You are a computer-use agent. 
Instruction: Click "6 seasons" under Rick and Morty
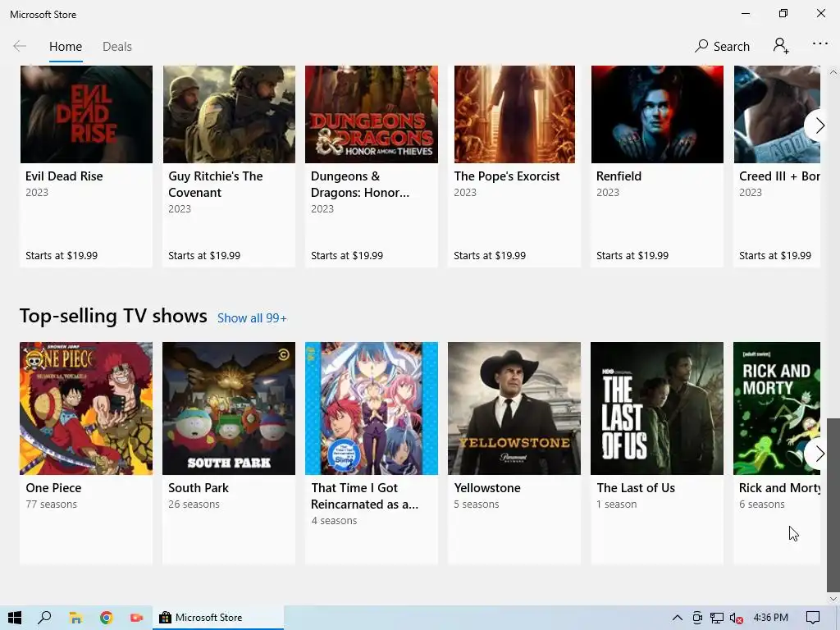(x=762, y=504)
